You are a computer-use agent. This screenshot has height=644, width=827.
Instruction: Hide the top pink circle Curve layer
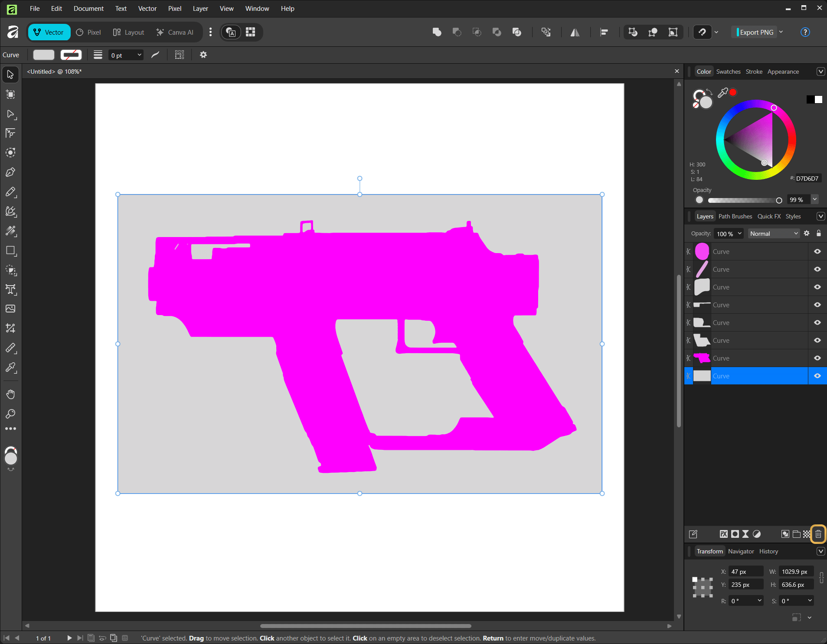coord(817,251)
